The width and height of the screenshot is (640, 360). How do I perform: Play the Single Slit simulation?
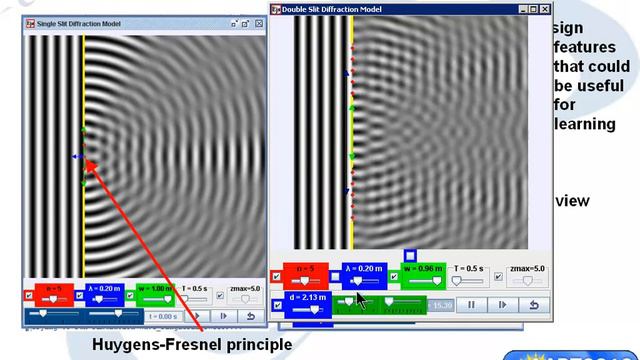pos(196,316)
